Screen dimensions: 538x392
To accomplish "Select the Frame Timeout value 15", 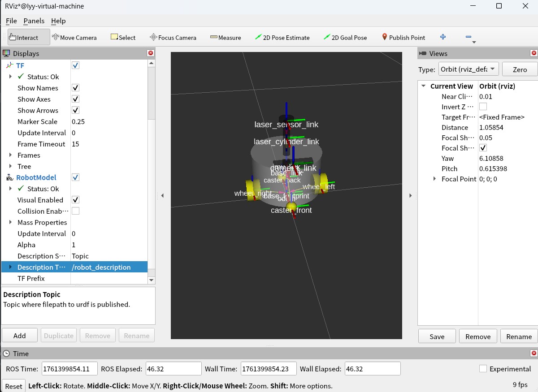I will point(75,144).
